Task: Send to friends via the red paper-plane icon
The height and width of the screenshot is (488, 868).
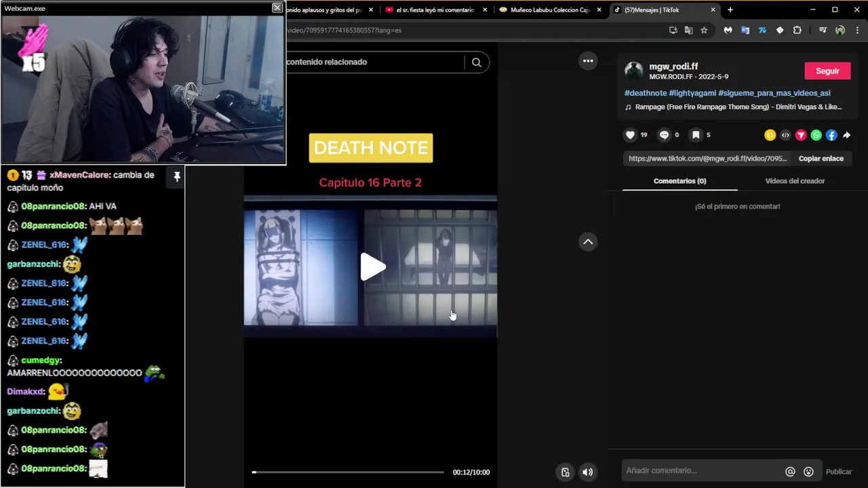Action: (801, 135)
